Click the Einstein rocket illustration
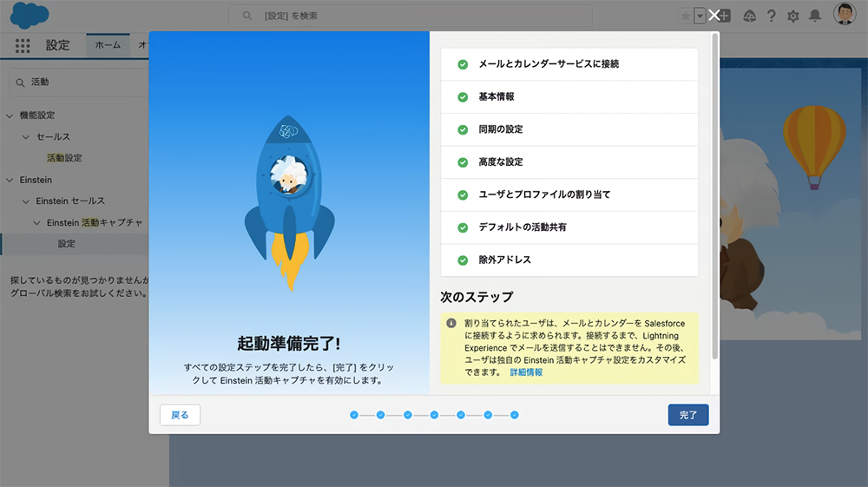868x487 pixels. [289, 204]
